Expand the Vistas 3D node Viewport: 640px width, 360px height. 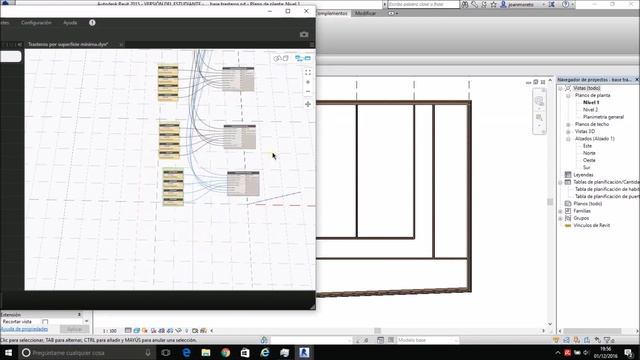[x=568, y=131]
